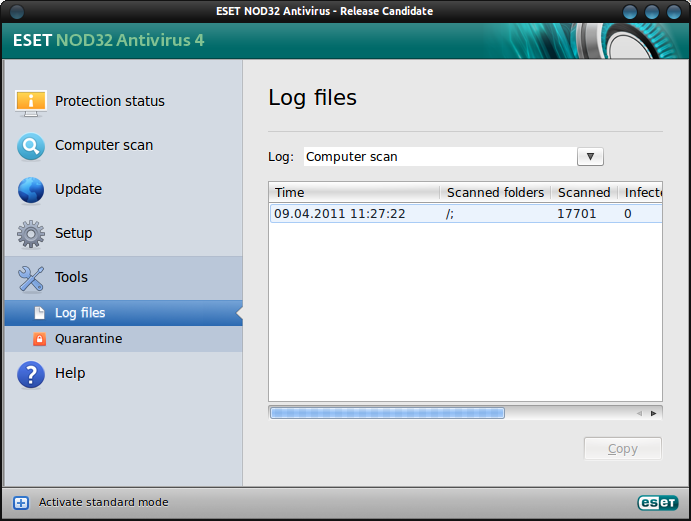691x521 pixels.
Task: Click the Update globe icon
Action: 30,190
